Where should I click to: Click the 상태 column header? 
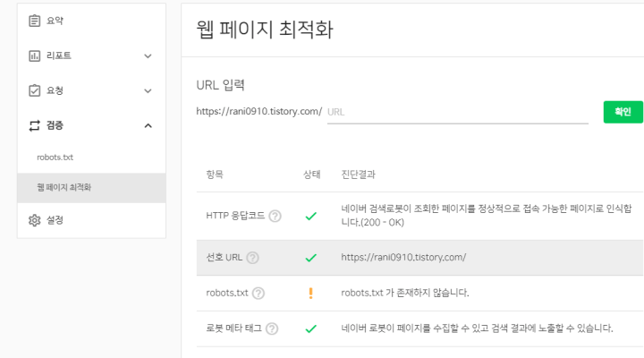(x=312, y=175)
